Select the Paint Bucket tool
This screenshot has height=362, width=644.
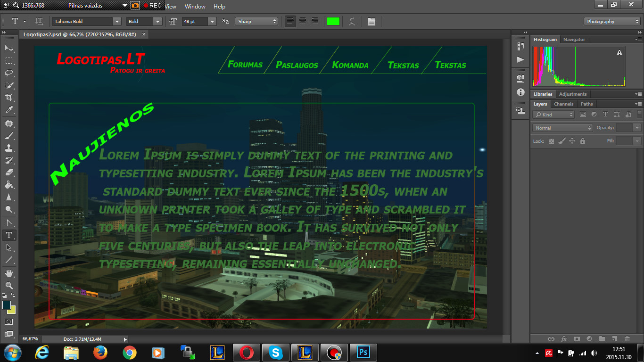tap(9, 185)
